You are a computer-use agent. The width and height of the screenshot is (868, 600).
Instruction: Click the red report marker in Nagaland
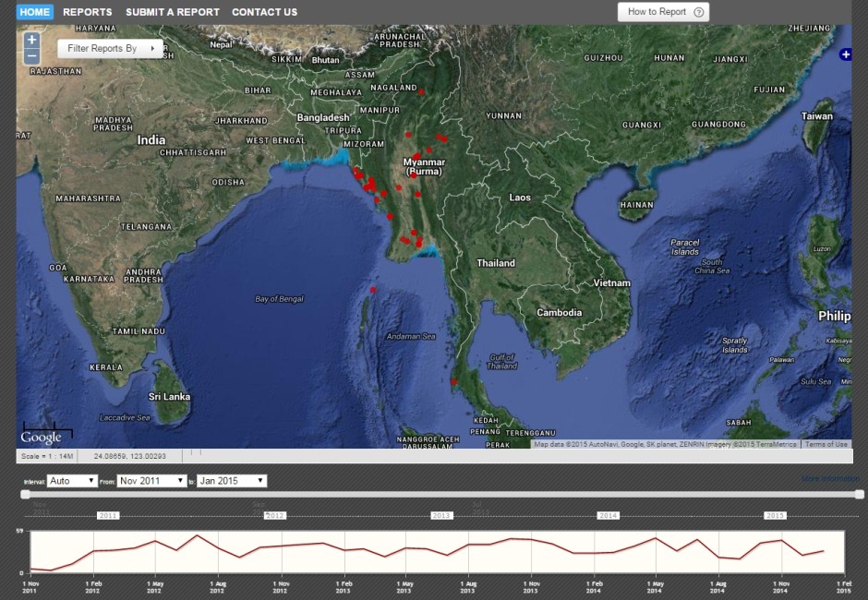point(420,92)
